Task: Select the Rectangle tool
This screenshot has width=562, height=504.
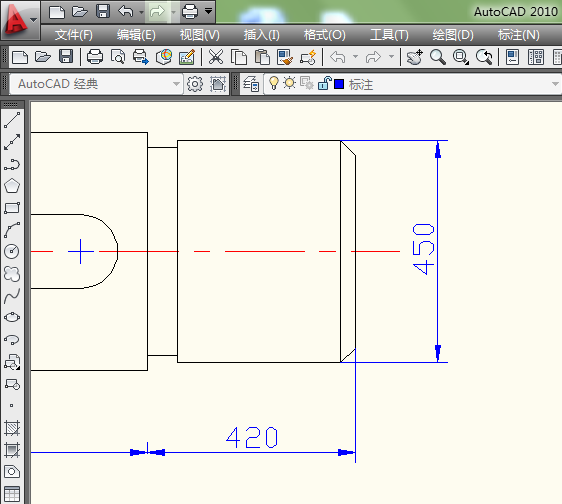Action: [x=12, y=208]
